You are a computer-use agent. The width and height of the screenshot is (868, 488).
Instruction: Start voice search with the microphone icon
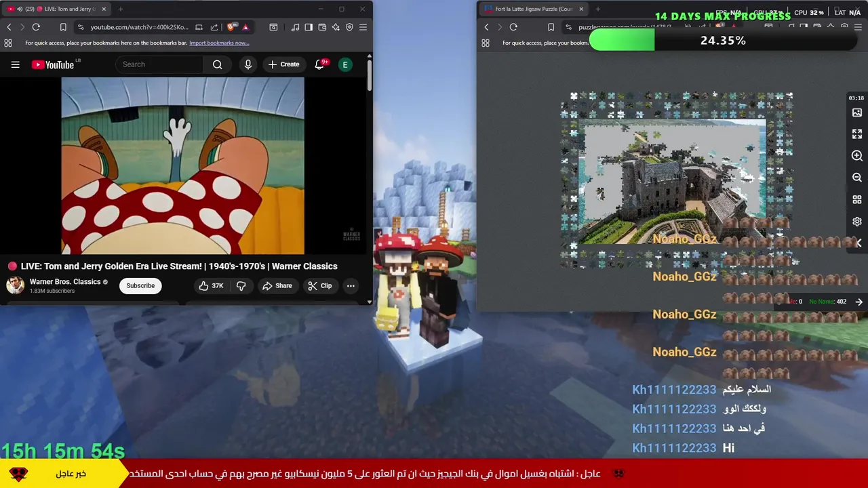pyautogui.click(x=248, y=64)
